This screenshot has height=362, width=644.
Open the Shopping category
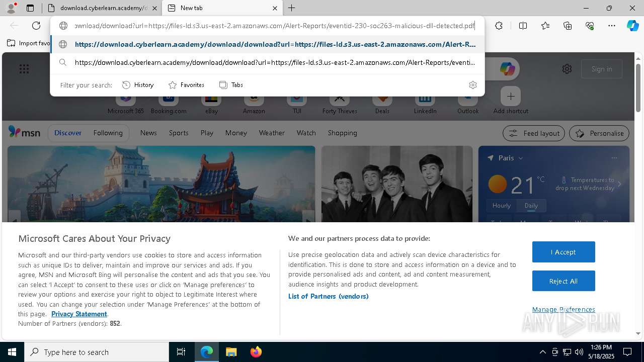click(343, 133)
